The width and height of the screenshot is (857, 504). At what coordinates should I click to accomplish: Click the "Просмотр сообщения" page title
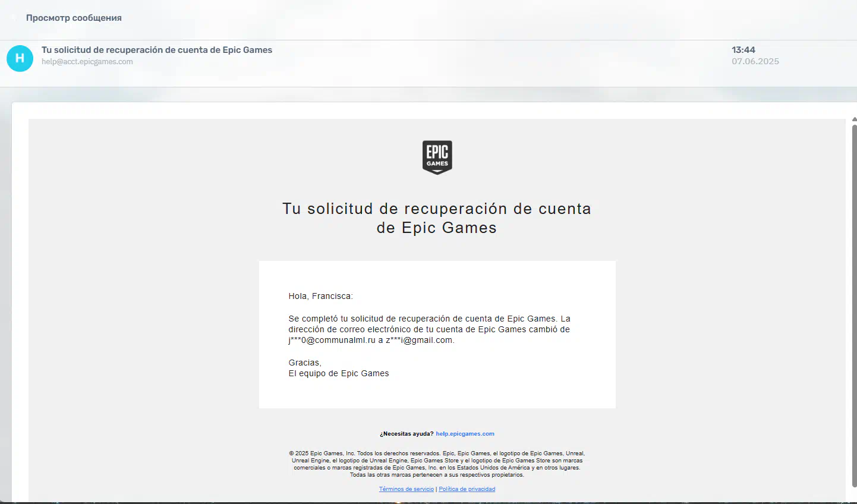(x=74, y=18)
